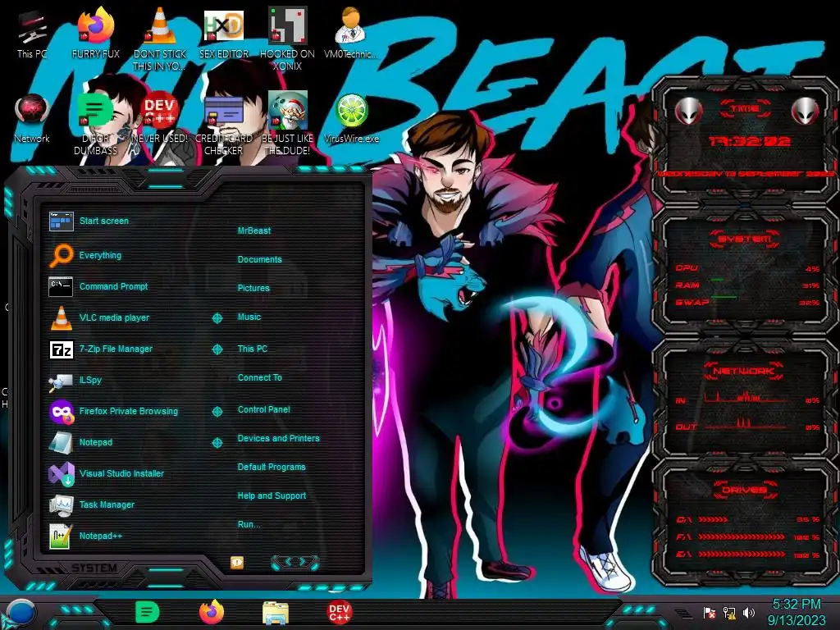
Task: Click the red widget digital clock
Action: [x=749, y=141]
